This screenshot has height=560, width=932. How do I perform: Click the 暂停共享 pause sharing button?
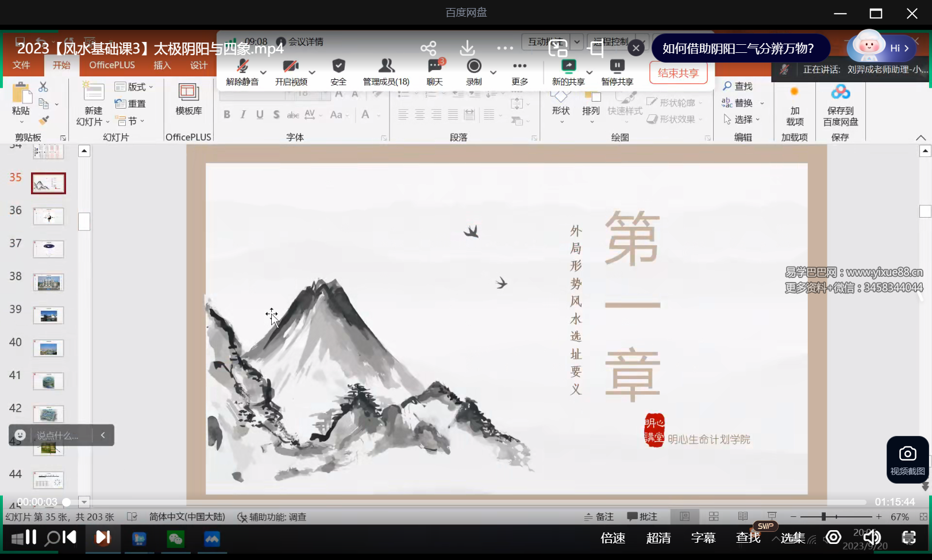point(617,72)
